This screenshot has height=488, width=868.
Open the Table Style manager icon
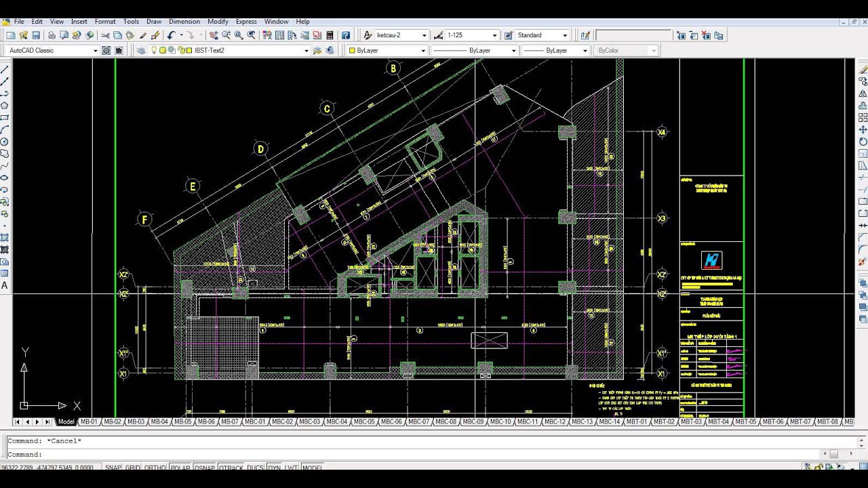(x=509, y=35)
